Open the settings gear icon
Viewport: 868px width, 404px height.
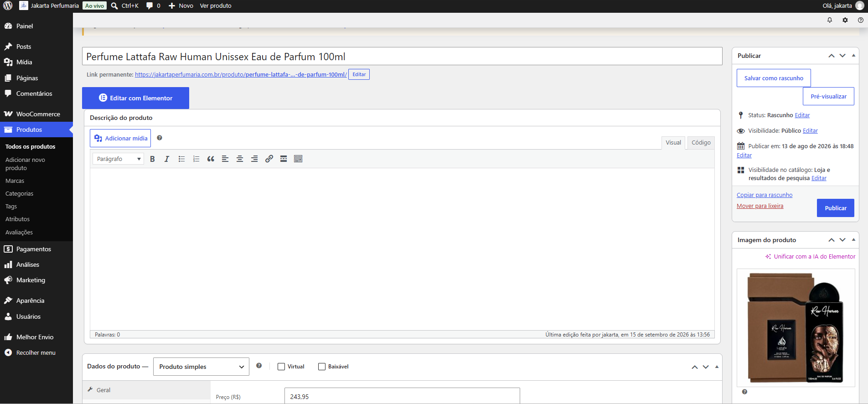coord(845,20)
